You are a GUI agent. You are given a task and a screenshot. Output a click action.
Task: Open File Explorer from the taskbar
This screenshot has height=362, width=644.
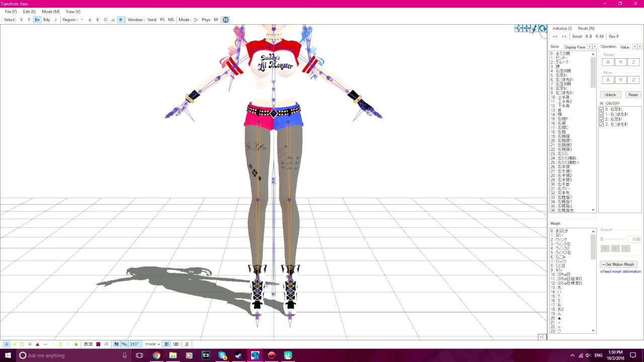tap(173, 355)
